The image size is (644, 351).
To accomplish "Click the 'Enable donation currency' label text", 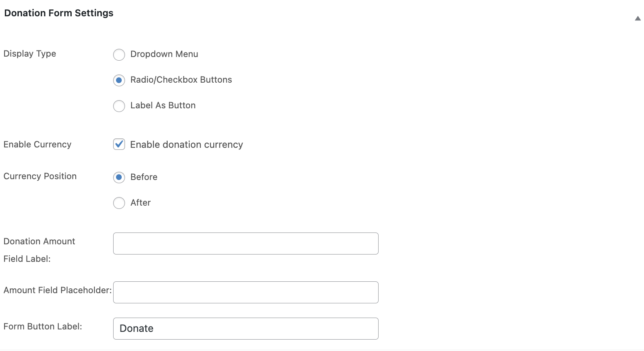I will (x=186, y=145).
